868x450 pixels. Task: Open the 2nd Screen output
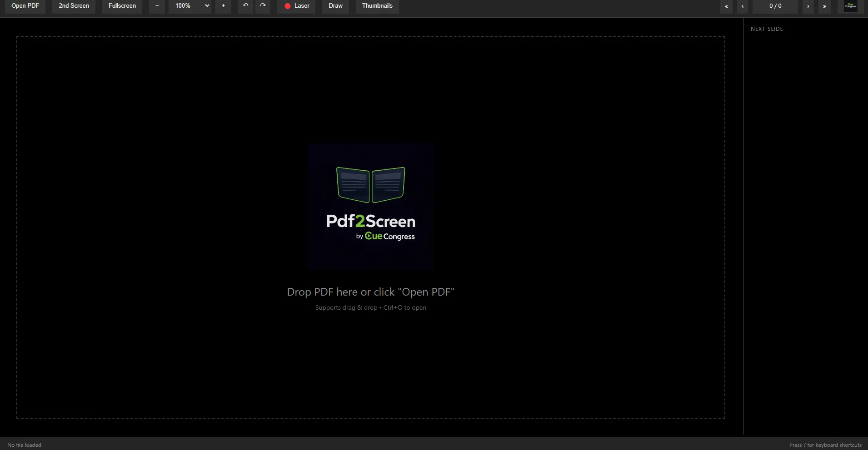coord(74,6)
